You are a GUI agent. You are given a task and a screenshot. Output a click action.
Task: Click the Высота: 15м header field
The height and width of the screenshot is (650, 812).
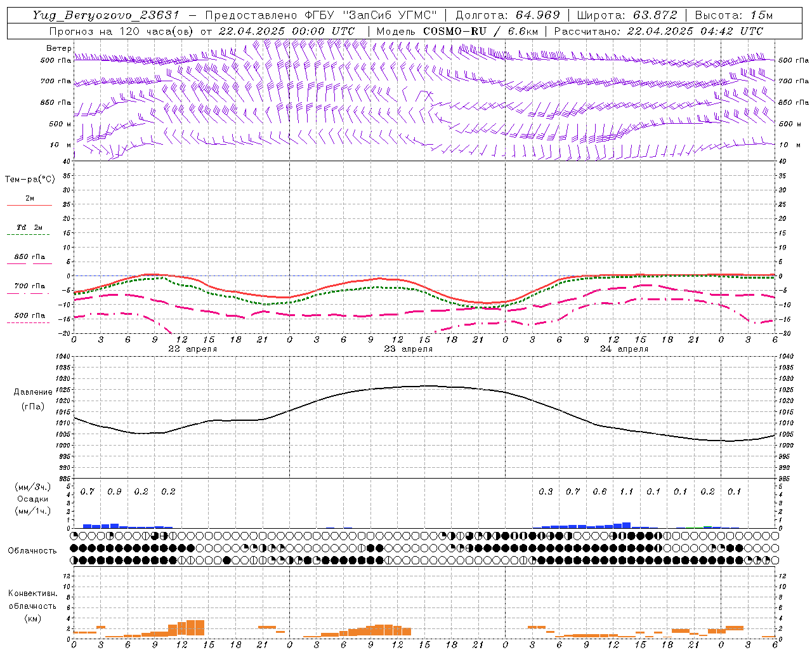point(734,15)
